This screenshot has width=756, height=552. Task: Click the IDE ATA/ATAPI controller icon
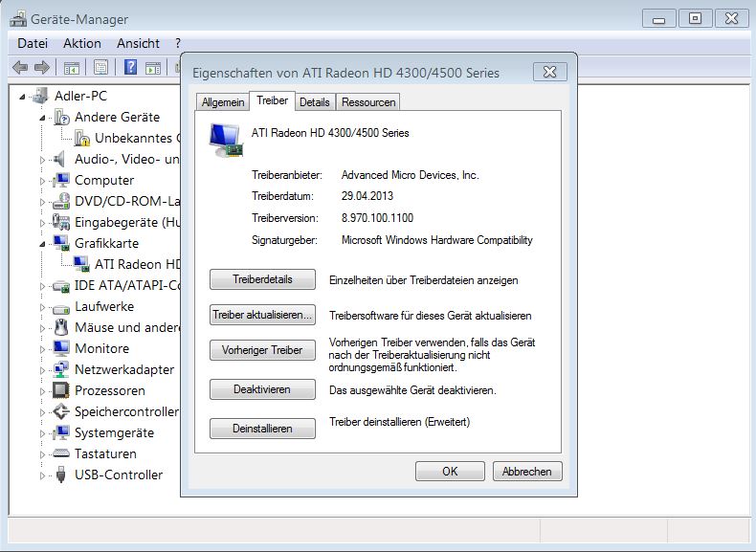[x=61, y=286]
